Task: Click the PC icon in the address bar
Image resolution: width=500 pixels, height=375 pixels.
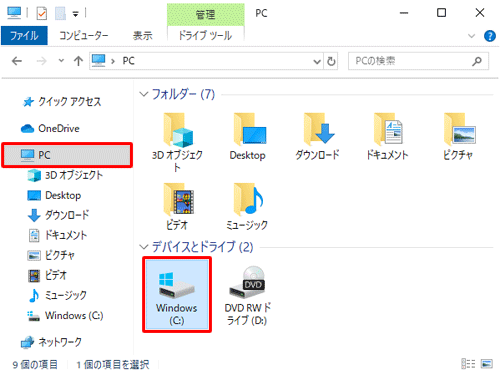Action: [x=99, y=60]
